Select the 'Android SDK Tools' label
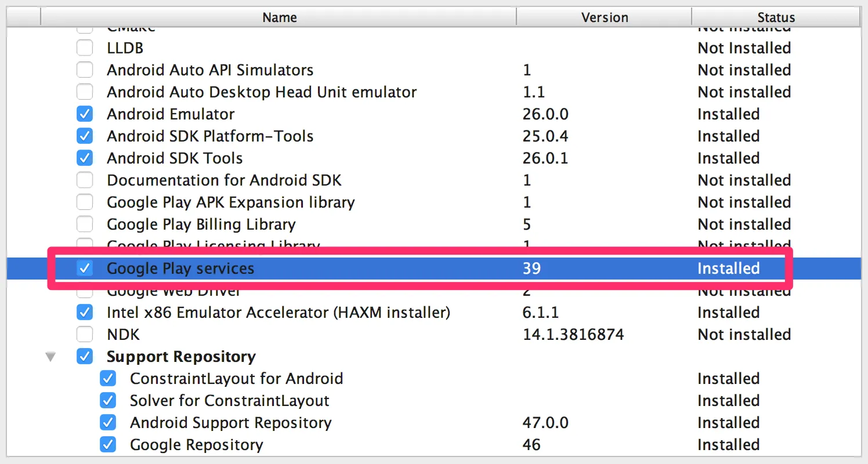This screenshot has width=868, height=464. click(x=175, y=158)
